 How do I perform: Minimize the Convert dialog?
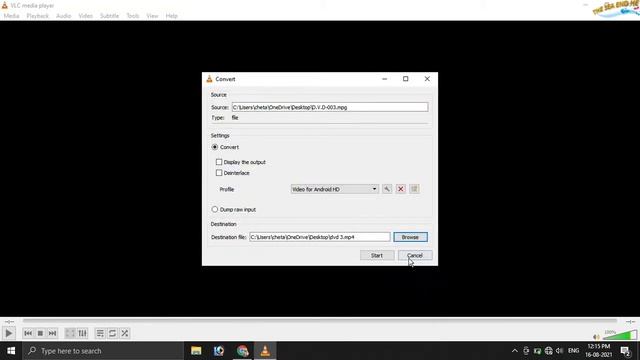coord(384,79)
